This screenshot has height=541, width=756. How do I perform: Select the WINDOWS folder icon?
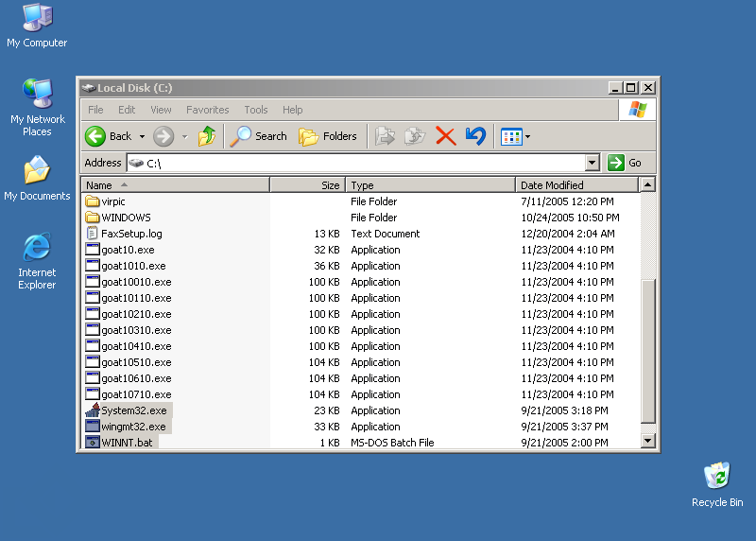pyautogui.click(x=92, y=218)
